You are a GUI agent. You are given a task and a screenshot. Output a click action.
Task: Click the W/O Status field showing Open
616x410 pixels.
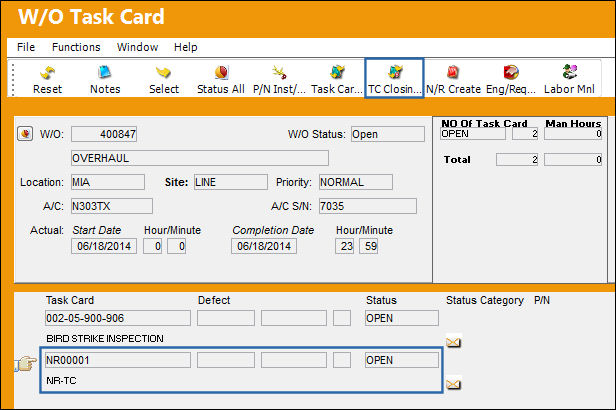[x=388, y=134]
